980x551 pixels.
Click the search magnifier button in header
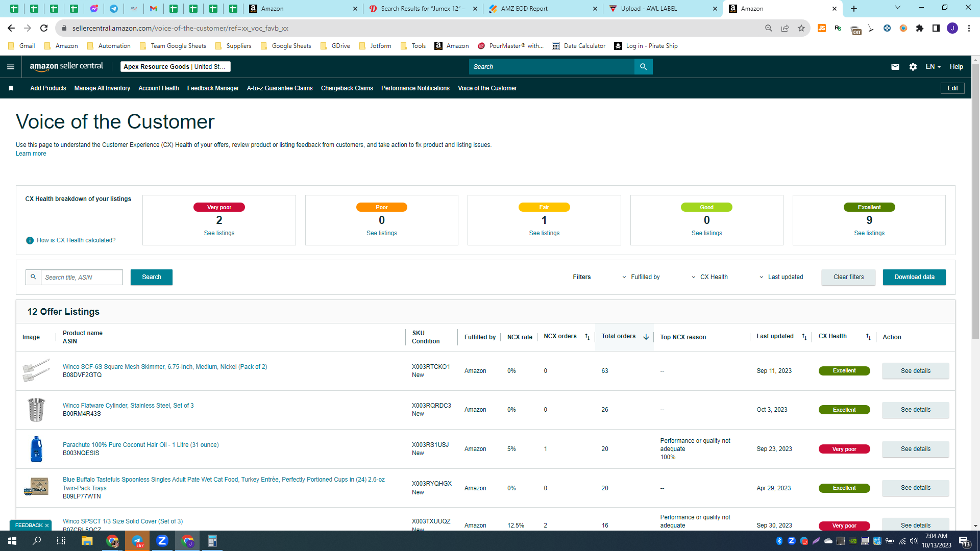643,67
